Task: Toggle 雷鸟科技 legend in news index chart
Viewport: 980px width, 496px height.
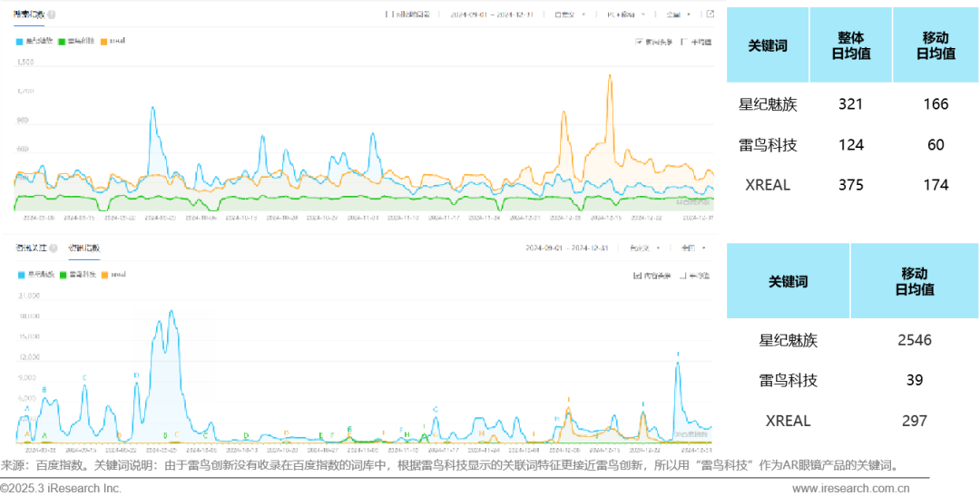Action: (x=77, y=274)
